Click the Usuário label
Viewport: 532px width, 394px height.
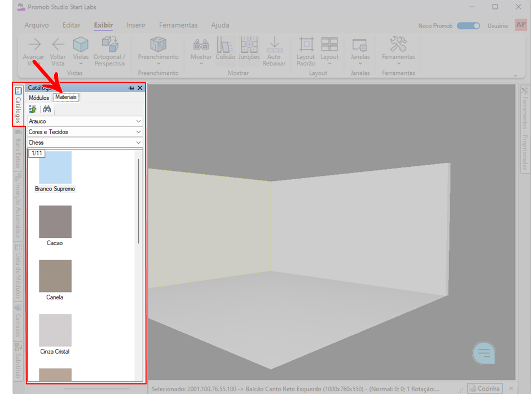(x=498, y=26)
